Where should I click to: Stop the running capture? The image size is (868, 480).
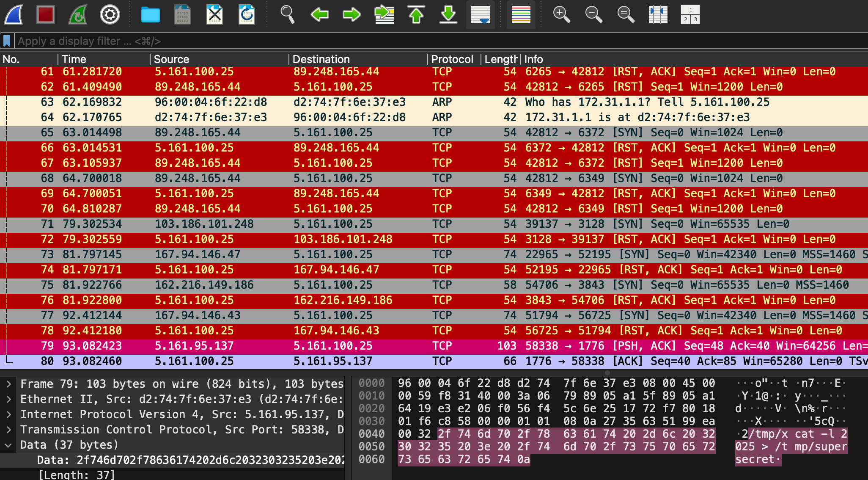coord(46,15)
